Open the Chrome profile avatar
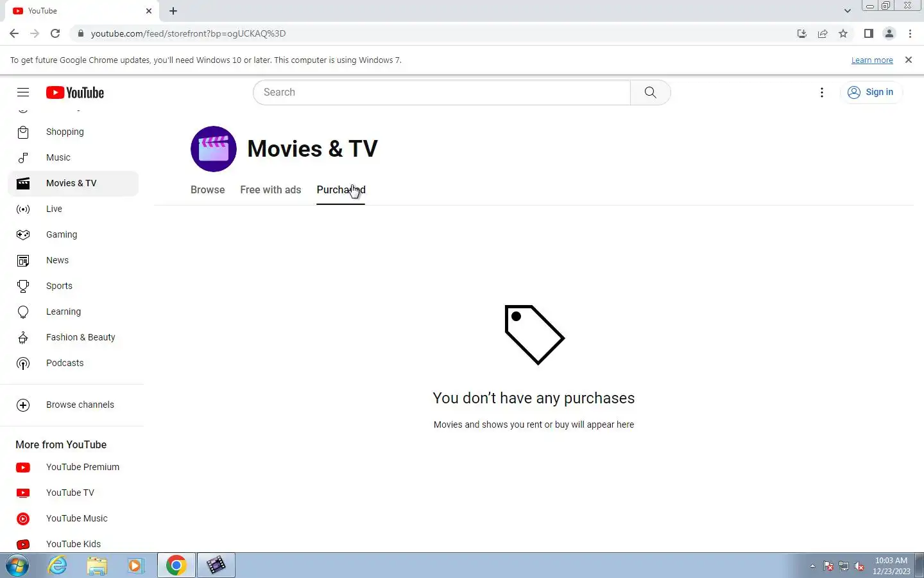Screen dimensions: 924x578 click(x=889, y=33)
